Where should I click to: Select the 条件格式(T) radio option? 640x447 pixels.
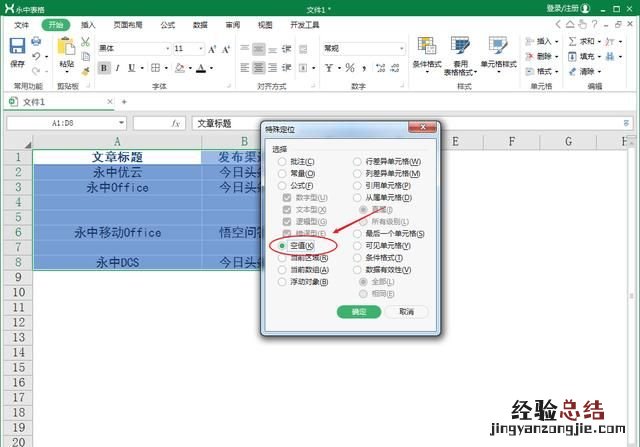tap(358, 257)
